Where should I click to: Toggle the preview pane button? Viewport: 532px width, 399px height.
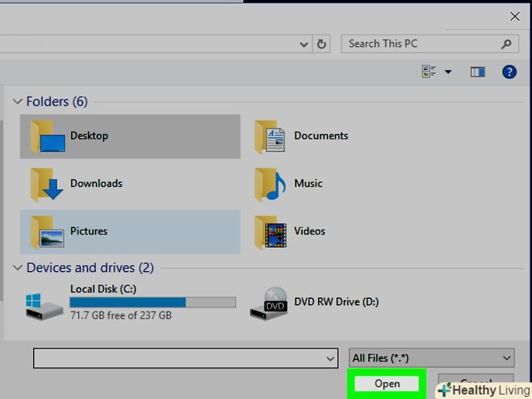(478, 72)
